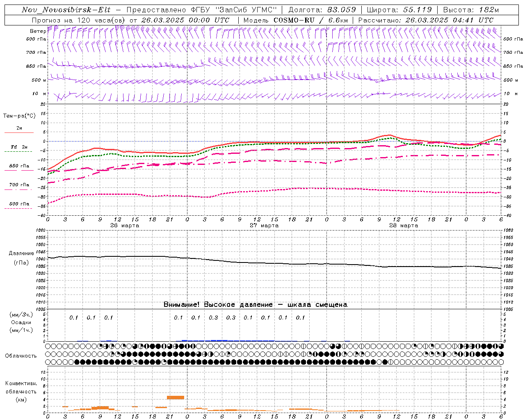Click the 'Рассчитано: 26.03.2025 04:41 UTC' text

click(x=426, y=20)
